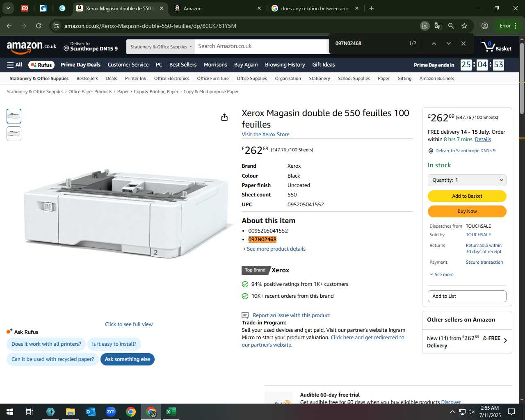Bookmark this page with the star icon

[x=464, y=26]
